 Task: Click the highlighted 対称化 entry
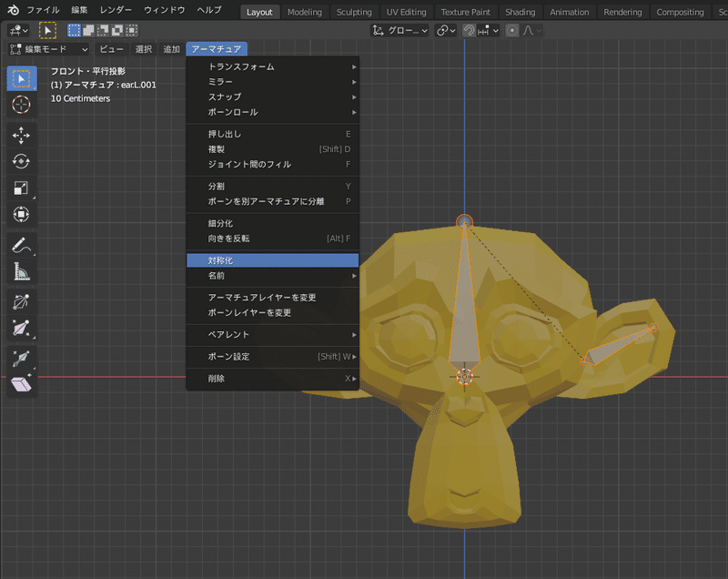[x=272, y=260]
